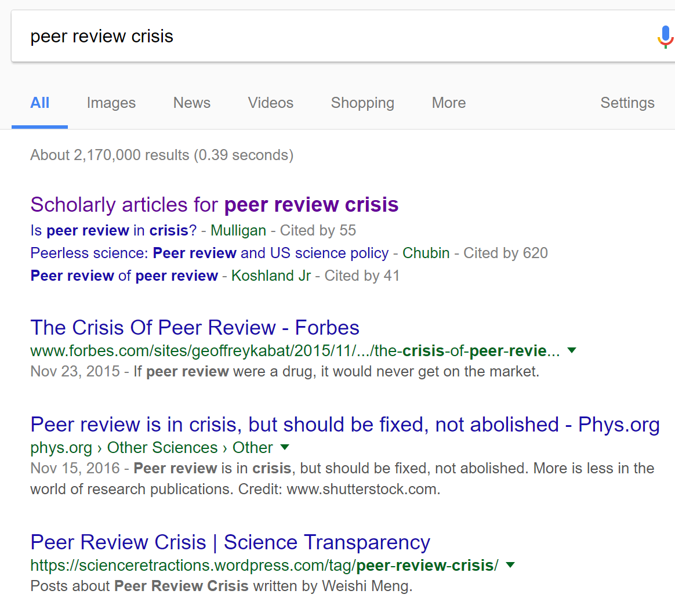The height and width of the screenshot is (616, 675).
Task: Open 'The Crisis Of Peer Review - Forbes'
Action: click(x=194, y=328)
